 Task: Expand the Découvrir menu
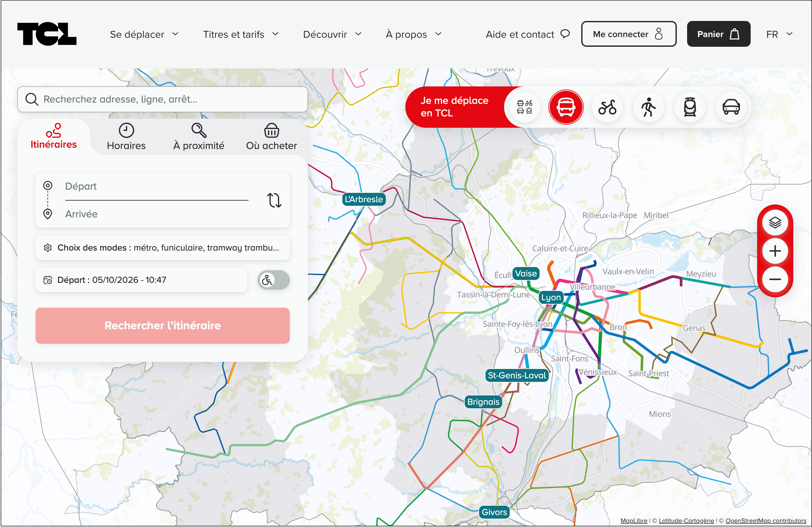(x=332, y=34)
